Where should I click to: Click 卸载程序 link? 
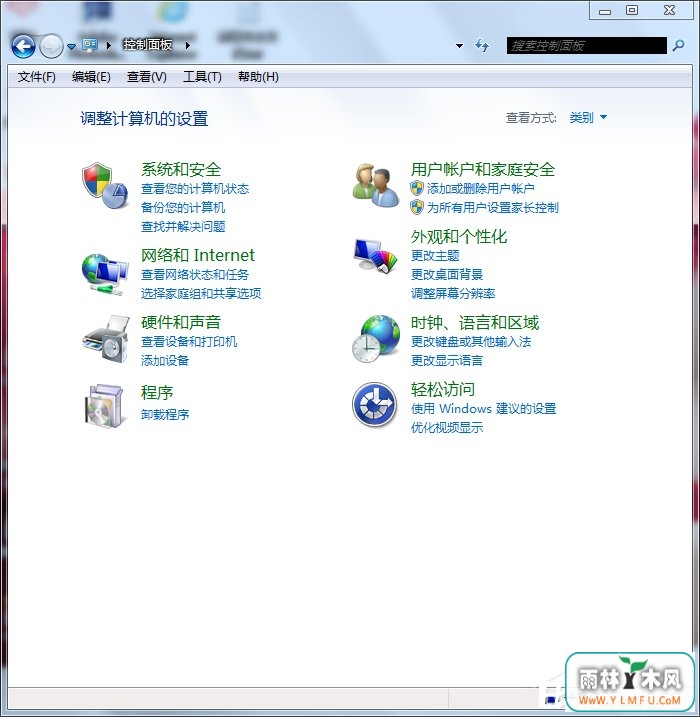tap(165, 414)
